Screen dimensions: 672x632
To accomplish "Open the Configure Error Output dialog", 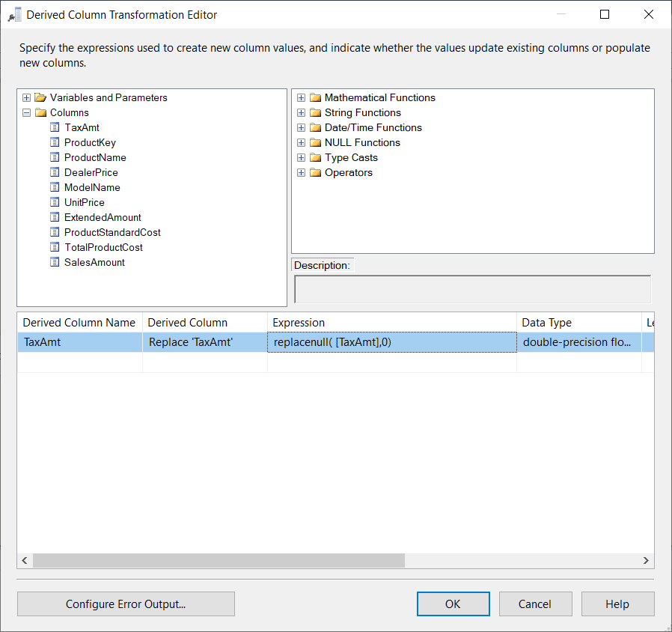I will click(126, 604).
